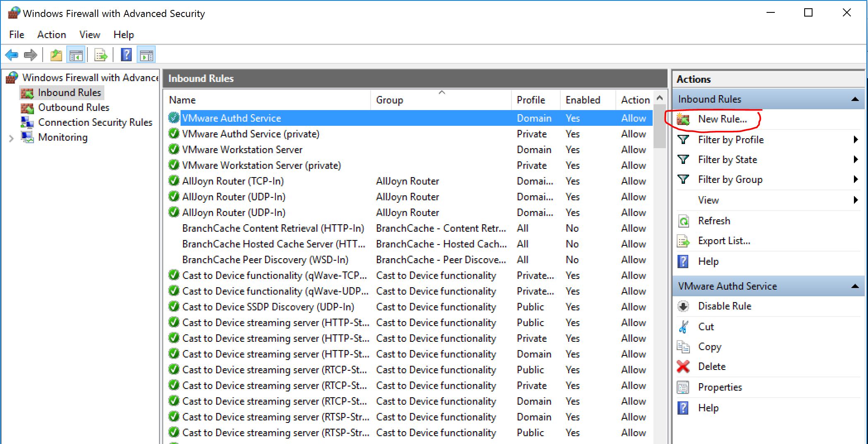Click the Disable Rule icon
The width and height of the screenshot is (868, 444).
683,306
